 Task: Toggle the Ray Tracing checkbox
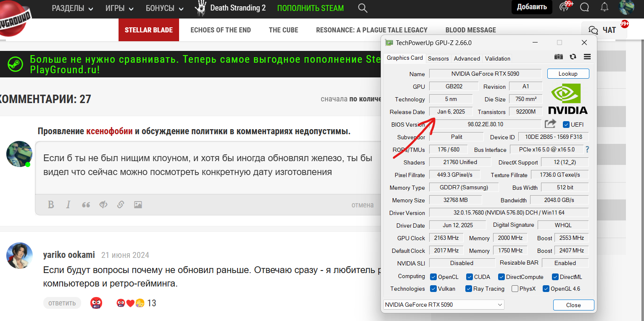click(x=469, y=289)
